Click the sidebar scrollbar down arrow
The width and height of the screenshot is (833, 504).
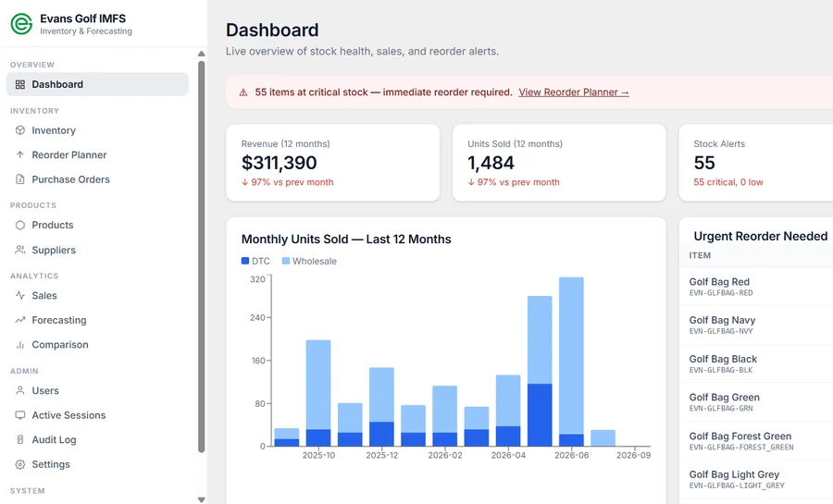pyautogui.click(x=202, y=499)
